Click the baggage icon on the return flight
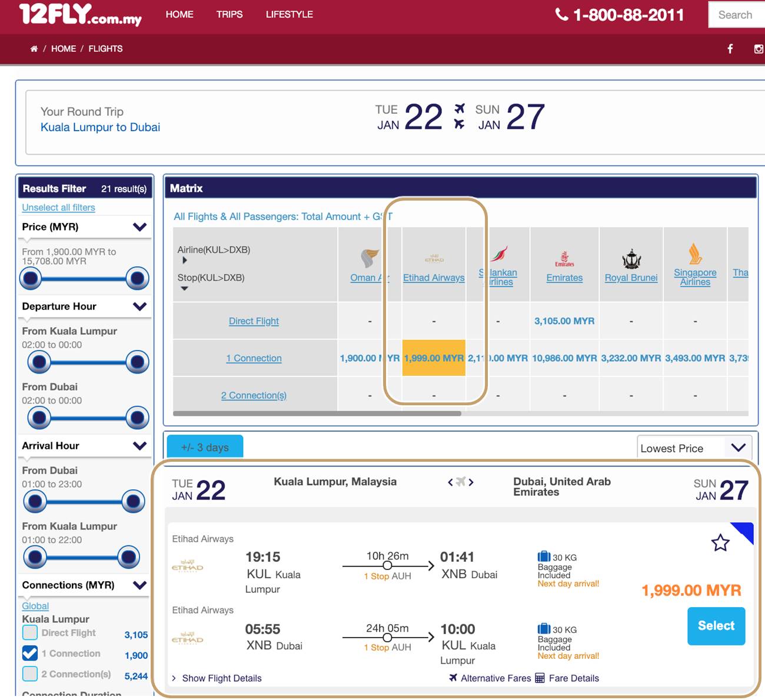765x700 pixels. pos(544,629)
